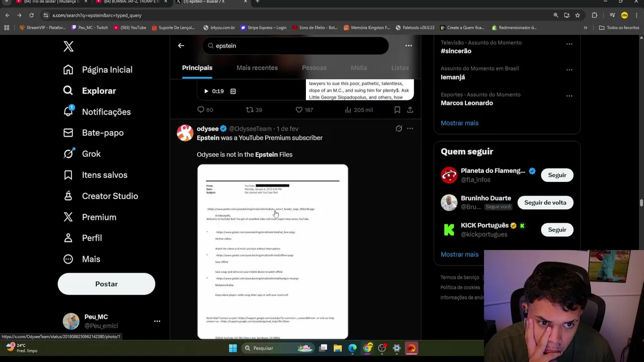Click Grok explain icon on odysee post
The width and height of the screenshot is (644, 362).
[399, 129]
